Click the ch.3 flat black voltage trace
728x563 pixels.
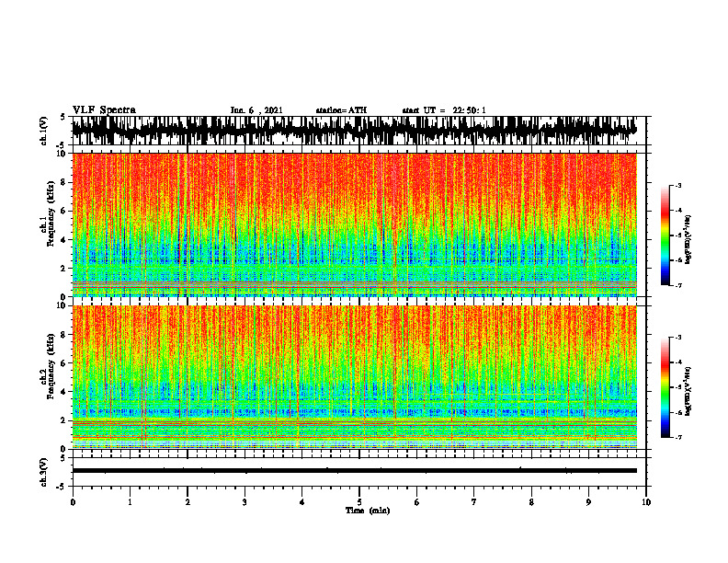click(354, 471)
